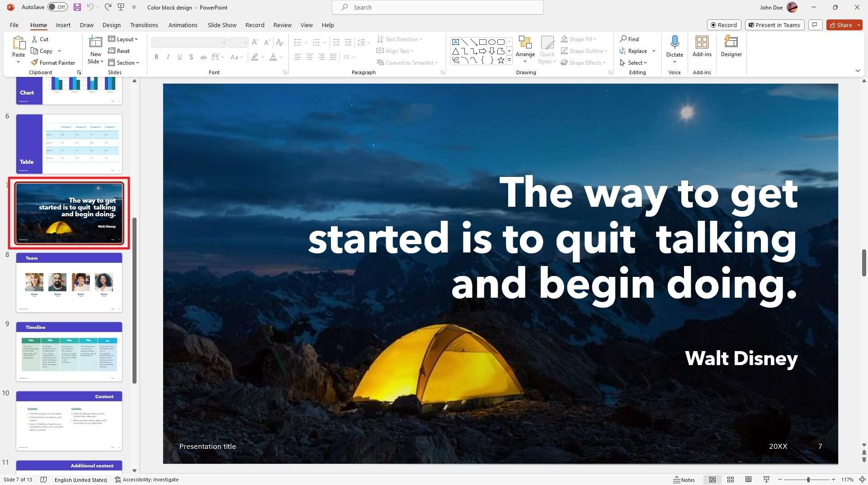Center align the text

point(309,57)
